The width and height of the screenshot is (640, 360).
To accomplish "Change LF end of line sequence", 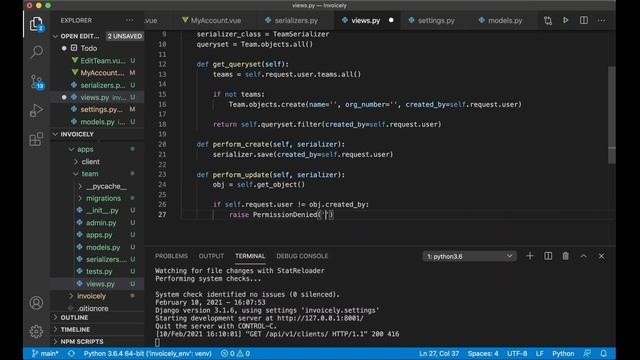I will point(539,353).
